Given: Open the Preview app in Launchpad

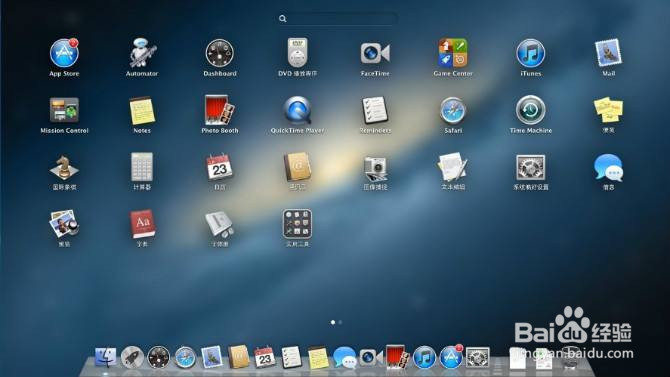Looking at the screenshot, I should 64,223.
